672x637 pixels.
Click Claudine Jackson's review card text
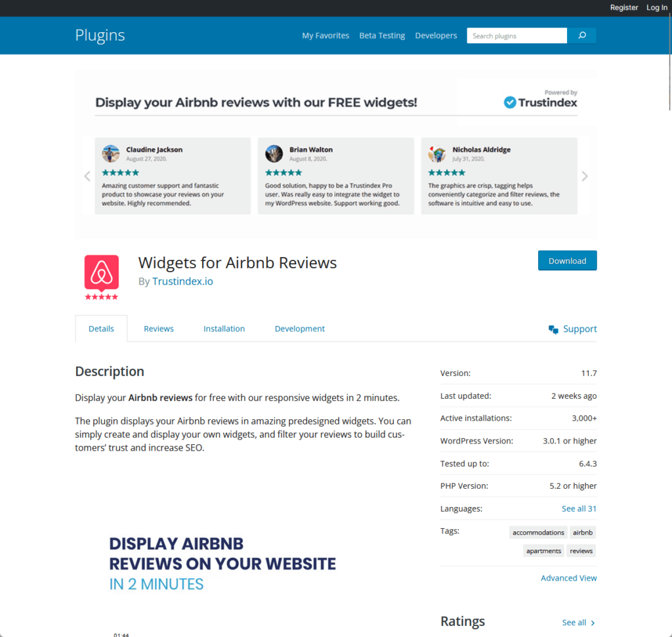tap(163, 194)
